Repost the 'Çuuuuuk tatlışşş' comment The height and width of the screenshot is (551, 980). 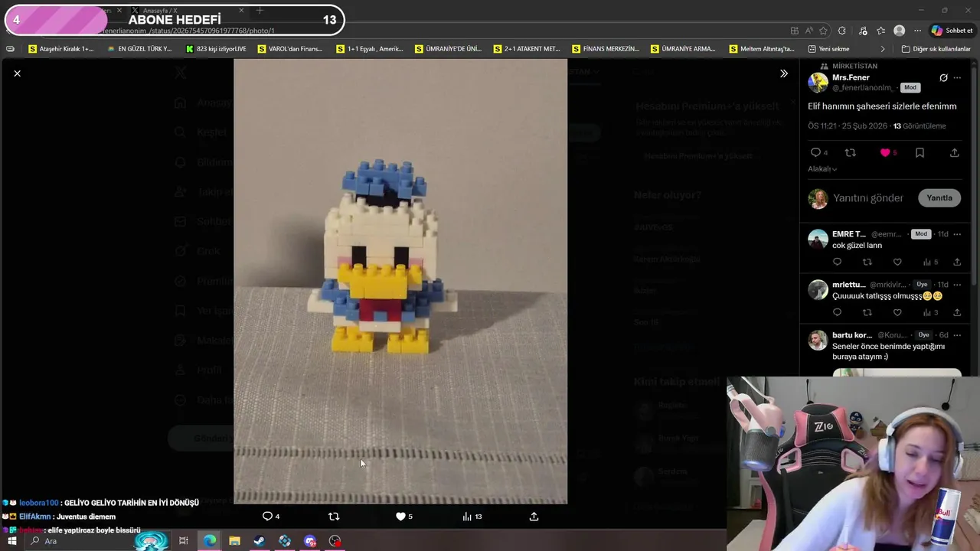[x=867, y=312]
